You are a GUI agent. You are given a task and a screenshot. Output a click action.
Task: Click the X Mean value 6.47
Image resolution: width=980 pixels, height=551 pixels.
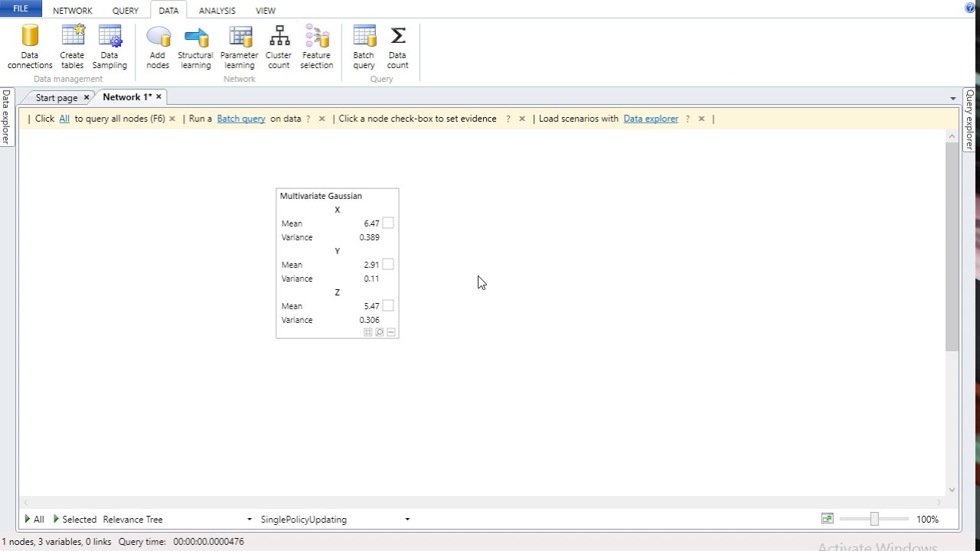(372, 223)
